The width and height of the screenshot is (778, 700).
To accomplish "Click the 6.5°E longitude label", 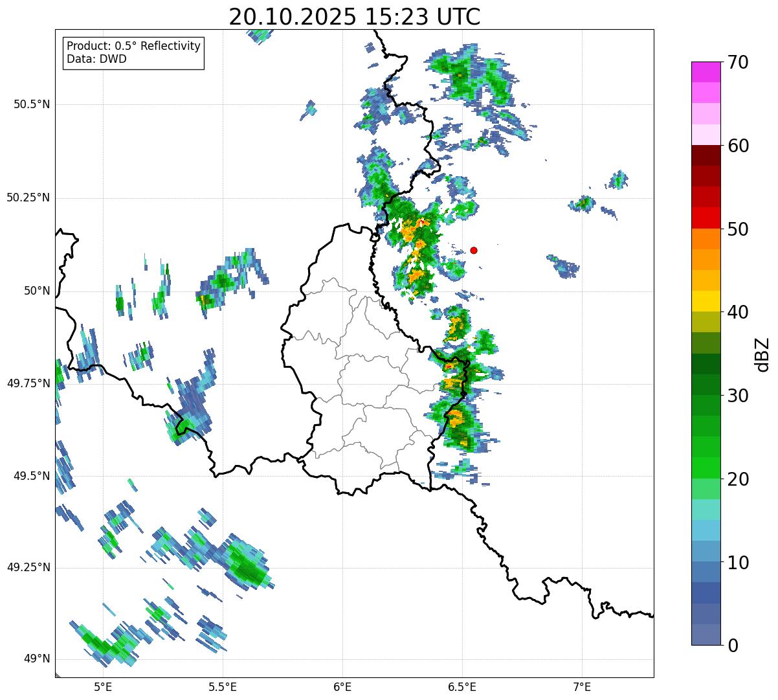I will click(x=462, y=686).
